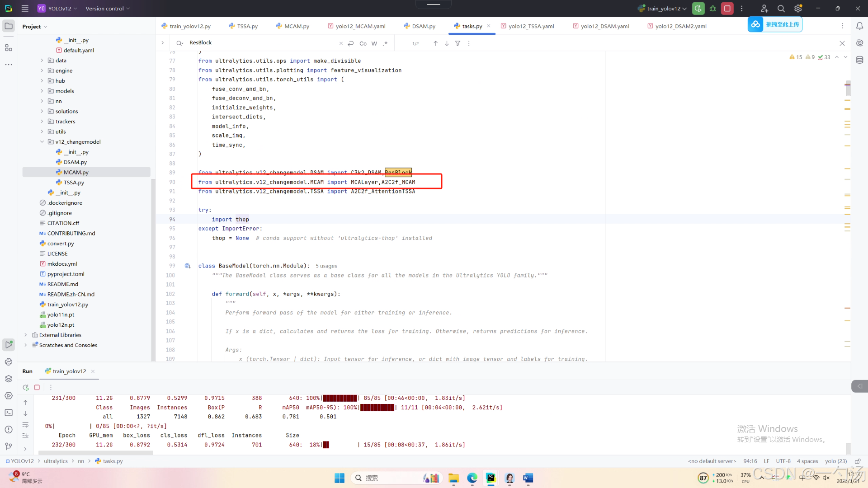Screen dimensions: 868x488
Task: Toggle Words (W) option in the search bar
Action: pyautogui.click(x=374, y=43)
